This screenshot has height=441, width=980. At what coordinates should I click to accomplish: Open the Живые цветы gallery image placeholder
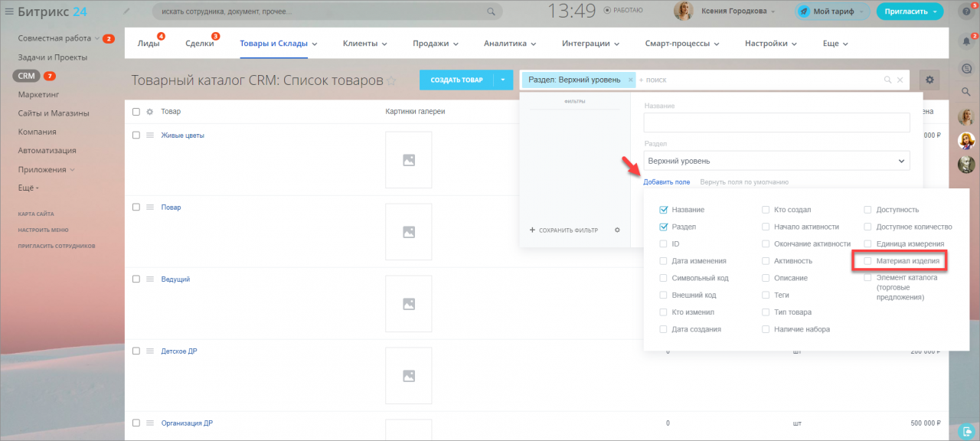[408, 160]
